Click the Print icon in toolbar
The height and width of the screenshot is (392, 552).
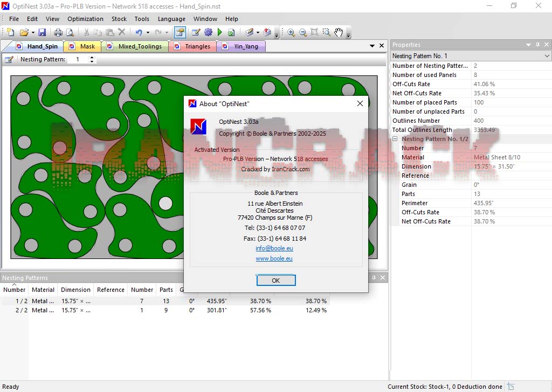58,33
